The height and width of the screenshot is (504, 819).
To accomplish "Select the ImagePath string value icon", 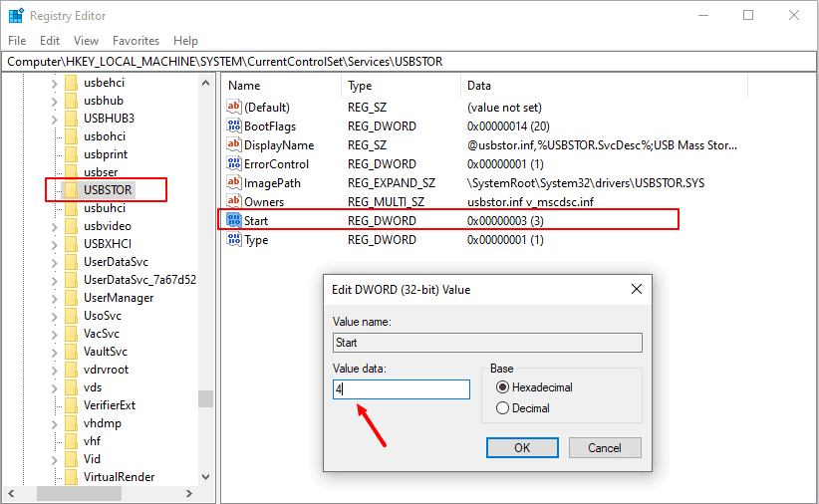I will [x=233, y=182].
